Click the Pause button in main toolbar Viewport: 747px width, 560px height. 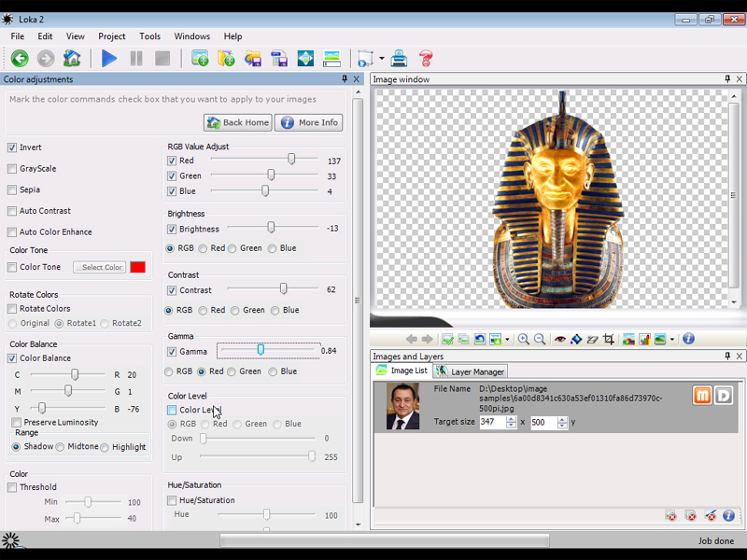coord(136,59)
